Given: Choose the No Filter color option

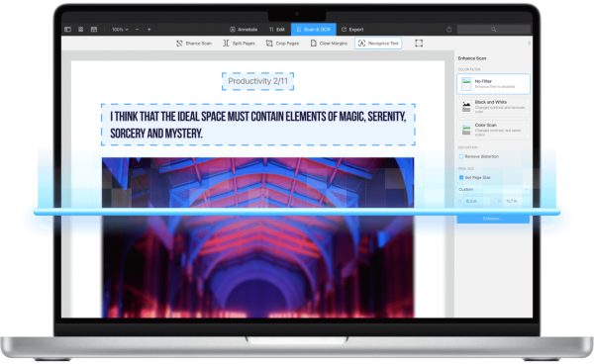Looking at the screenshot, I should 493,84.
